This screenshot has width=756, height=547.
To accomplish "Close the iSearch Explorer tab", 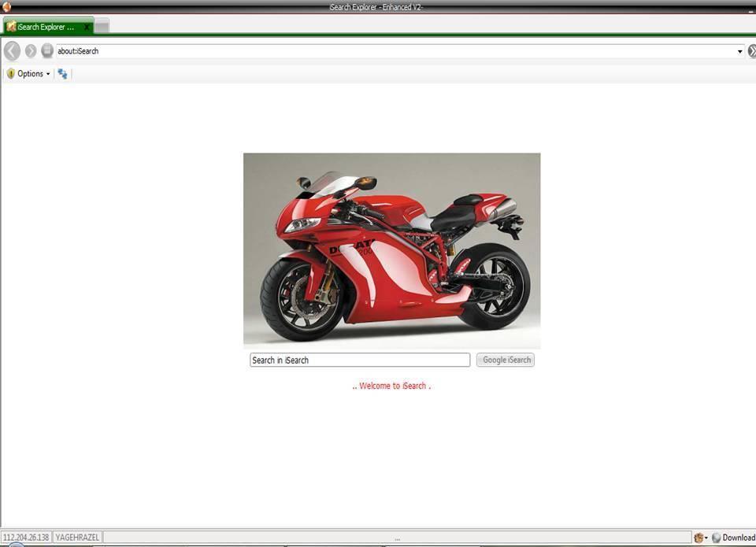I will tap(87, 27).
